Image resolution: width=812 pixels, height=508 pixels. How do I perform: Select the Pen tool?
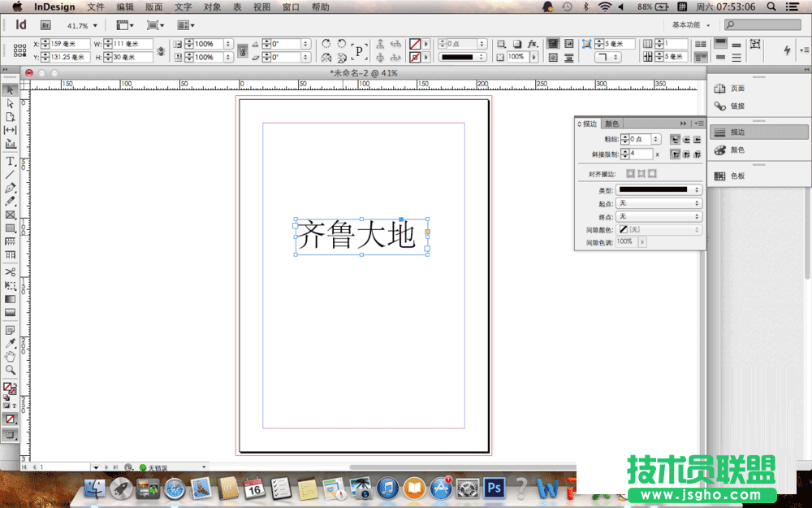coord(10,188)
